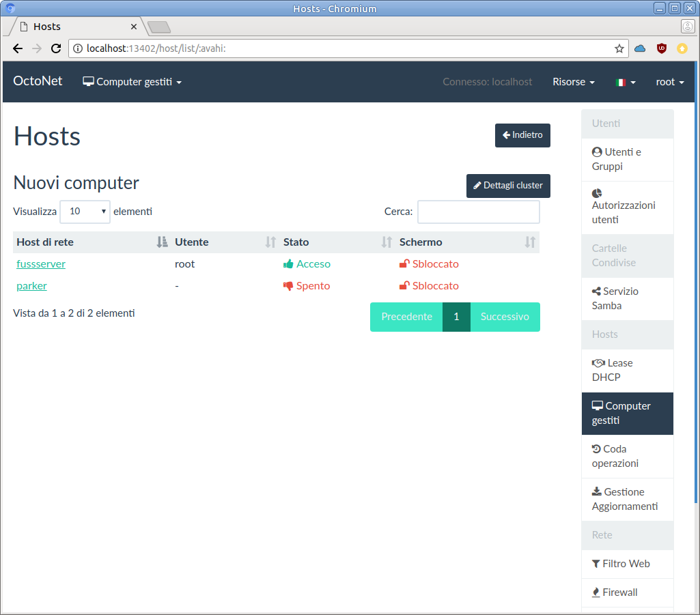
Task: Open Servizio Samba sidebar item
Action: 627,298
